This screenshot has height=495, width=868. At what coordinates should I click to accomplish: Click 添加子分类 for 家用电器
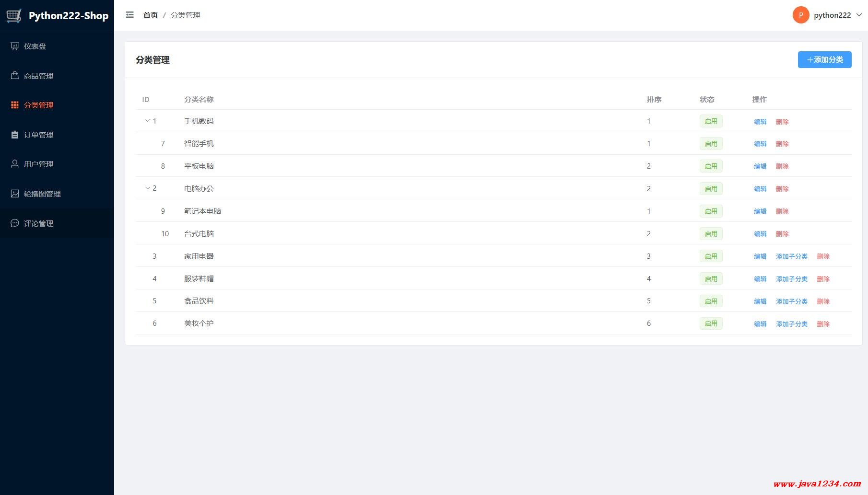(791, 256)
